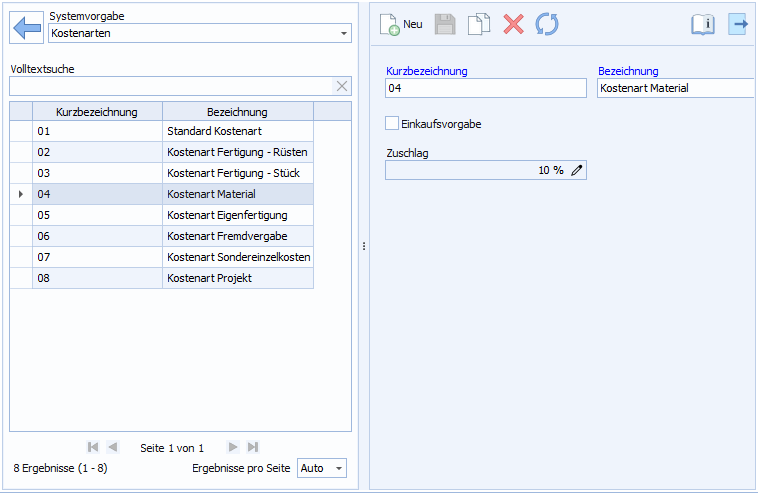Click the copy record icon
Screen dimensions: 758x494
479,24
